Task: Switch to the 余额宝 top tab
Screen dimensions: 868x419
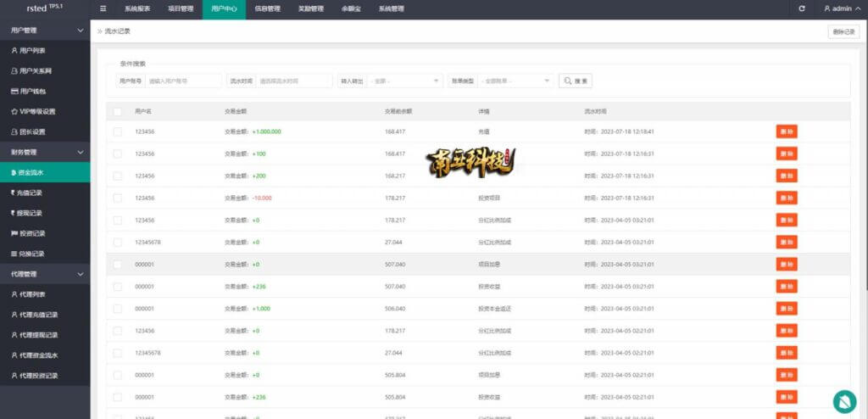Action: 351,8
